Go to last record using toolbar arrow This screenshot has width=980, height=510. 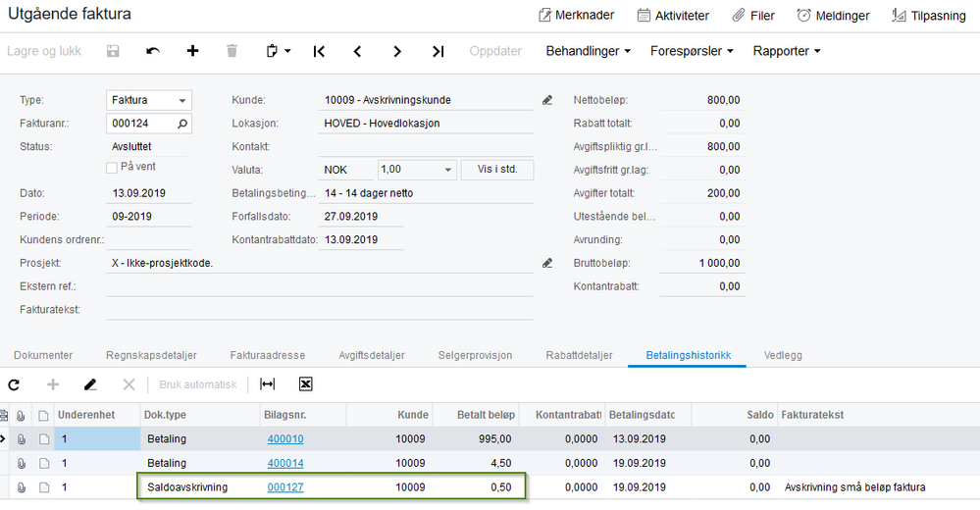(x=438, y=51)
